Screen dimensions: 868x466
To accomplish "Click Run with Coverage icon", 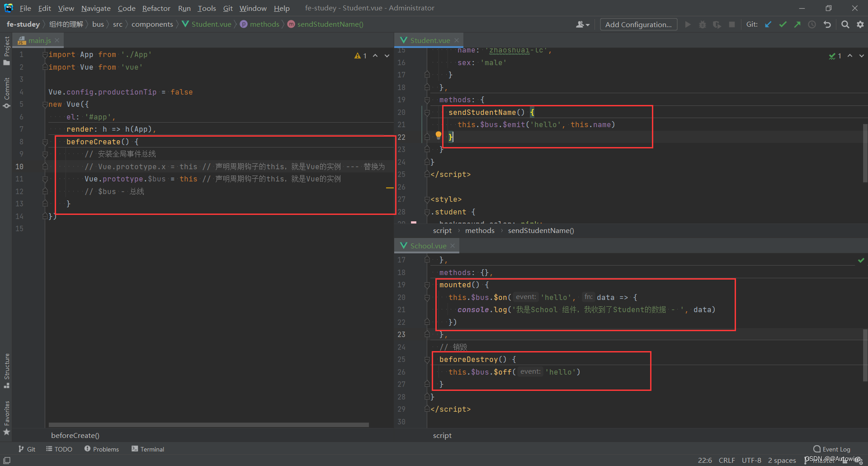I will pos(717,24).
